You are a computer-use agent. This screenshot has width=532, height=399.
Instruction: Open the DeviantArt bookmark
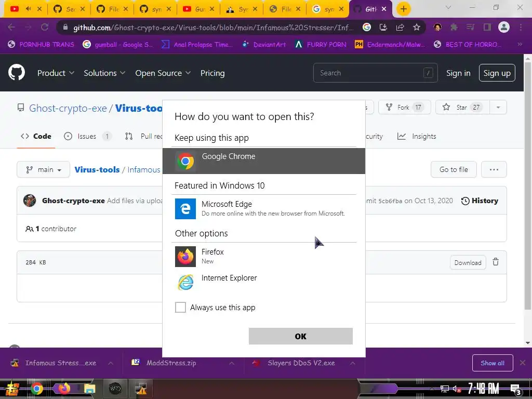[x=263, y=45]
